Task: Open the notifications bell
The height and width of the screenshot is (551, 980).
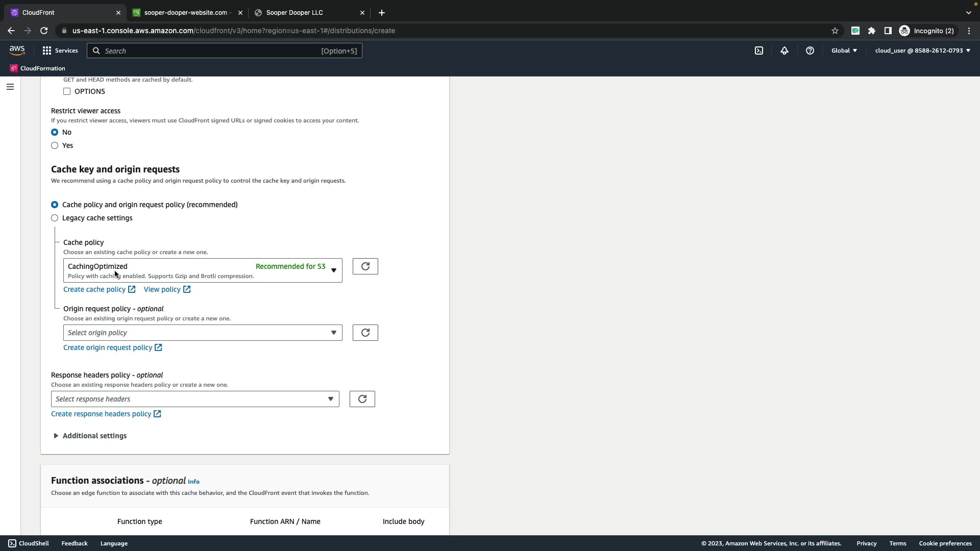Action: pos(785,51)
